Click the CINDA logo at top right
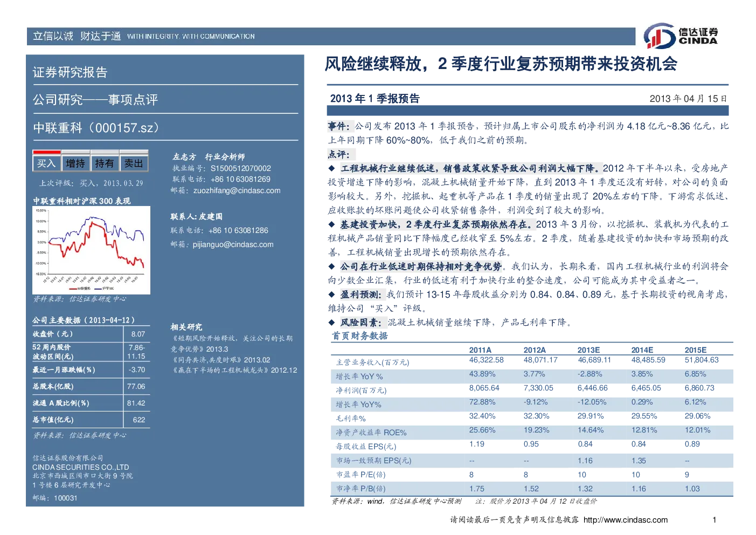 [x=681, y=36]
